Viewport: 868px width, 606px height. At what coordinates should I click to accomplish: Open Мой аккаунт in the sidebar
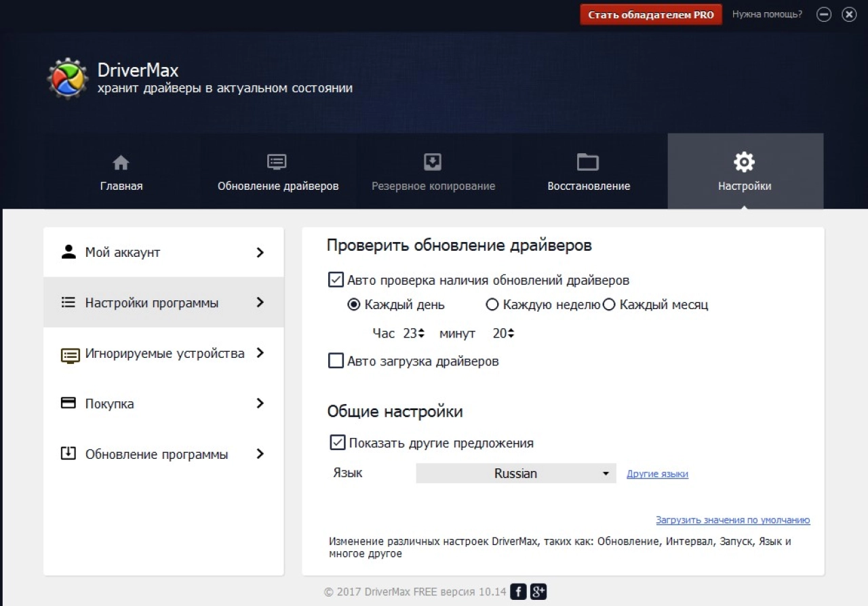click(163, 252)
